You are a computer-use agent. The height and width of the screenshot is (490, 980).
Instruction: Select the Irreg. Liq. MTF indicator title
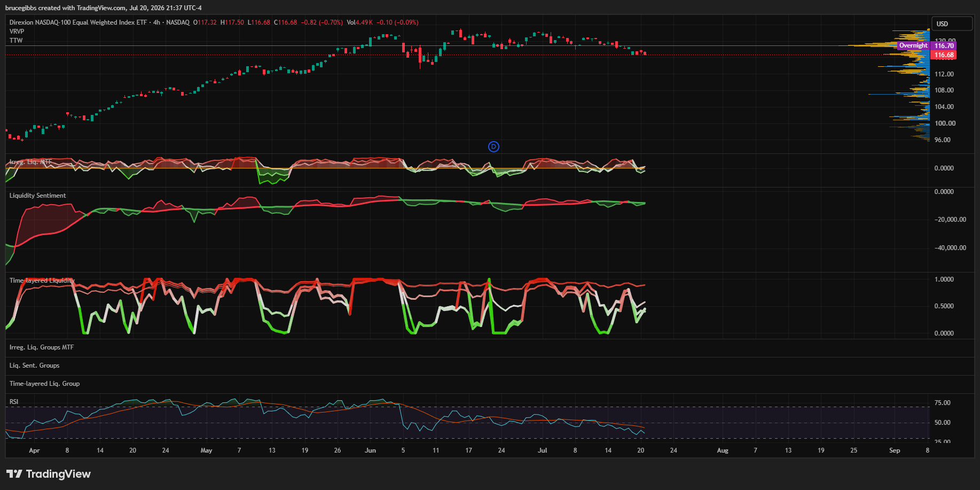pos(30,162)
